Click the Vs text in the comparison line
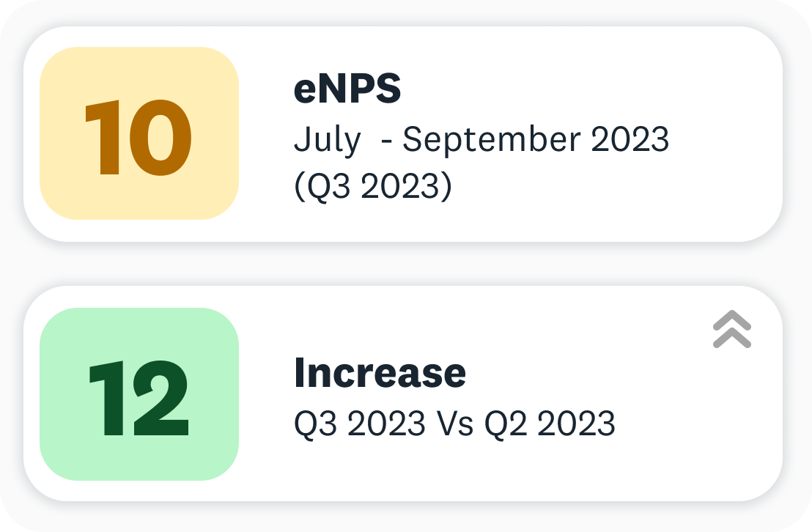The width and height of the screenshot is (812, 532). point(454,424)
